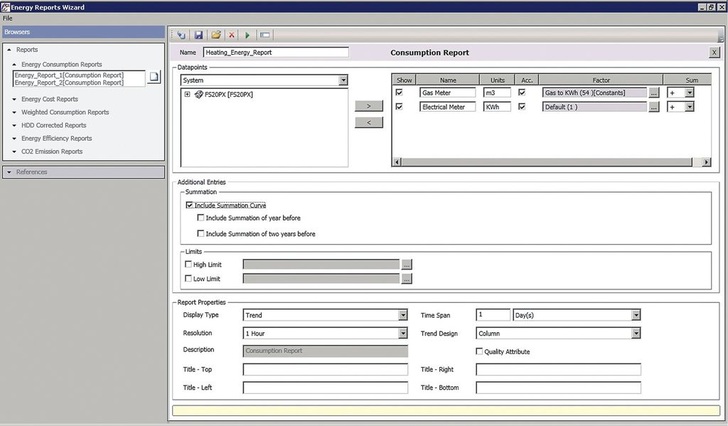
Task: Expand Energy Cost Reports group
Action: [14, 99]
